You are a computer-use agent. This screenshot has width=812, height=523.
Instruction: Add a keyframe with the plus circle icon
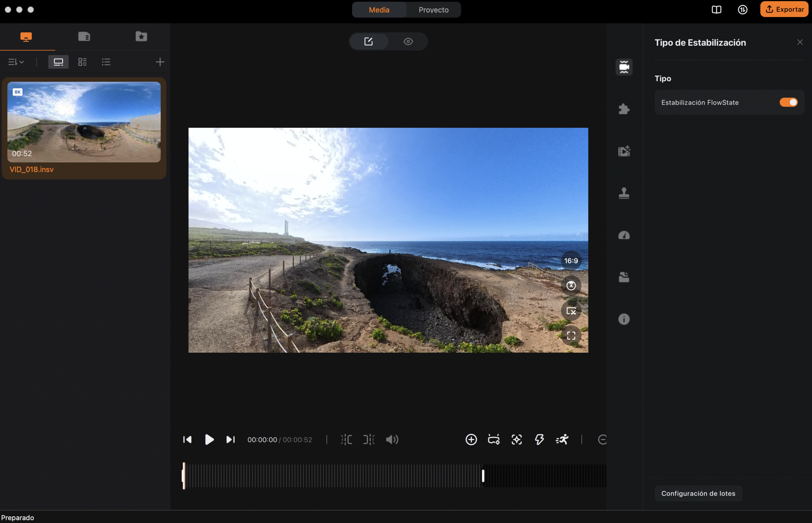(471, 440)
